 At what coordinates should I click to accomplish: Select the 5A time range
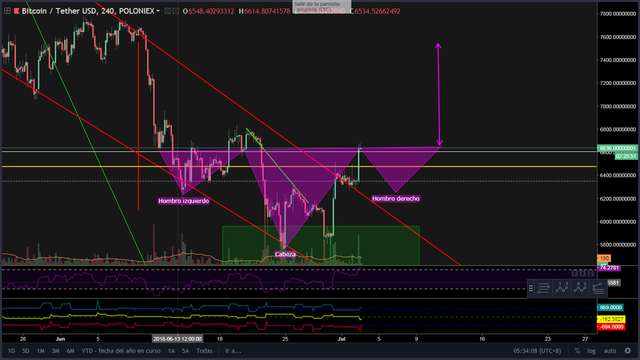click(x=186, y=351)
